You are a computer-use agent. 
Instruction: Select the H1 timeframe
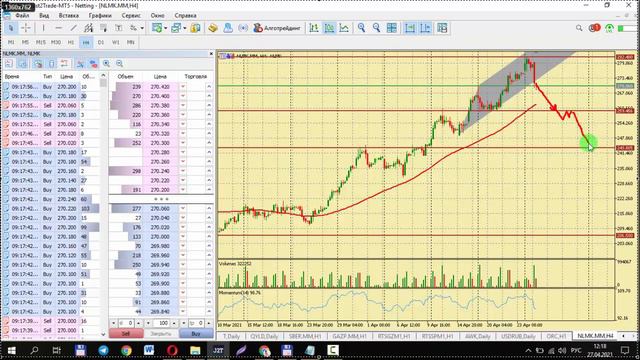tap(71, 42)
